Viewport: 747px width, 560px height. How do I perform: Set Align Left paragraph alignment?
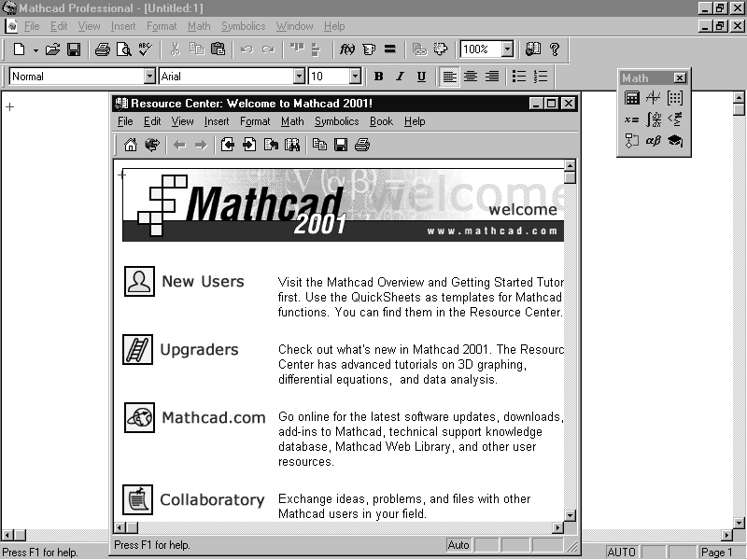[x=449, y=77]
